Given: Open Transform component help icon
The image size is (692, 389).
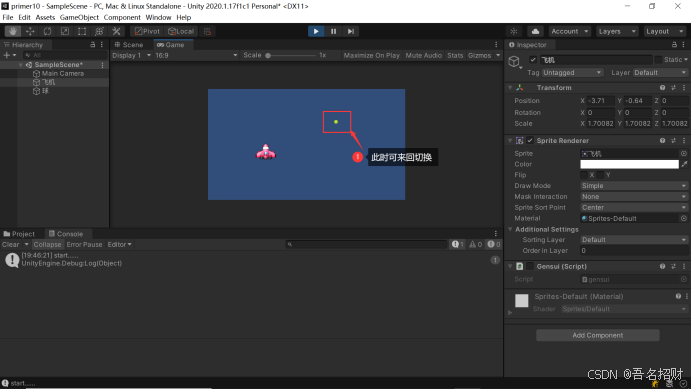Looking at the screenshot, I should [662, 87].
